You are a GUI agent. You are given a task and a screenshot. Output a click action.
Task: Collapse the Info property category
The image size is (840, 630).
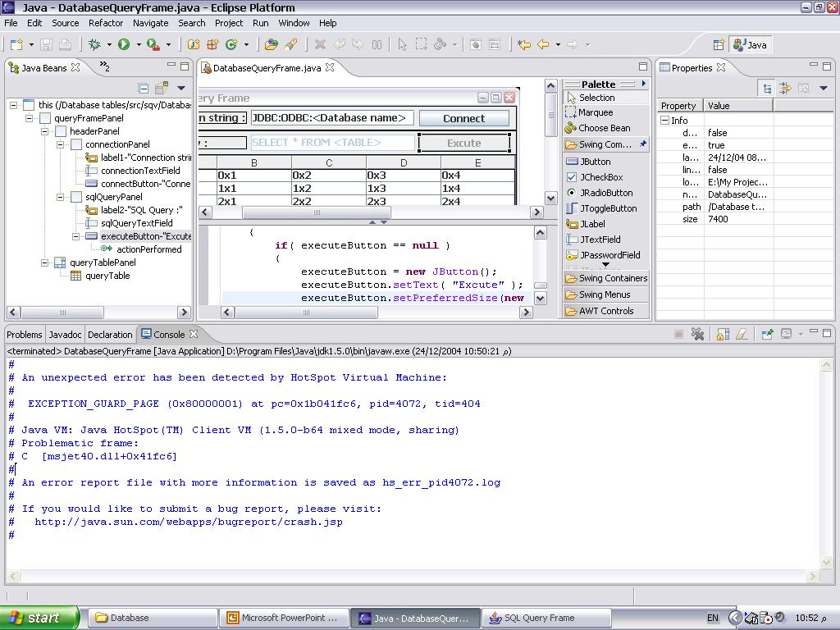tap(664, 121)
